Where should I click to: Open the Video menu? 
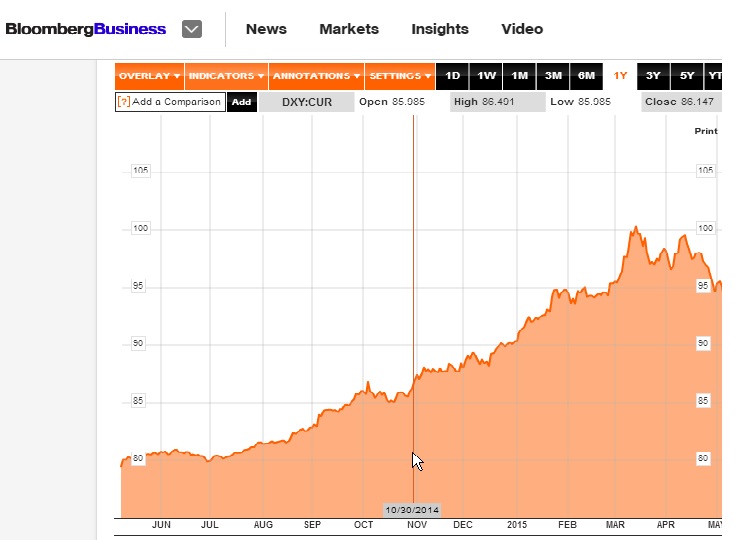(x=522, y=29)
